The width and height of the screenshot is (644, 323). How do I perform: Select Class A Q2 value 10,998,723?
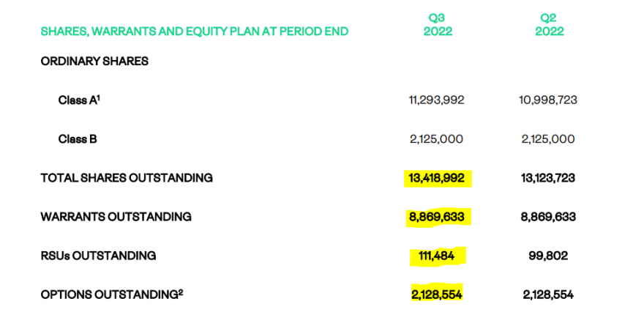(x=547, y=100)
